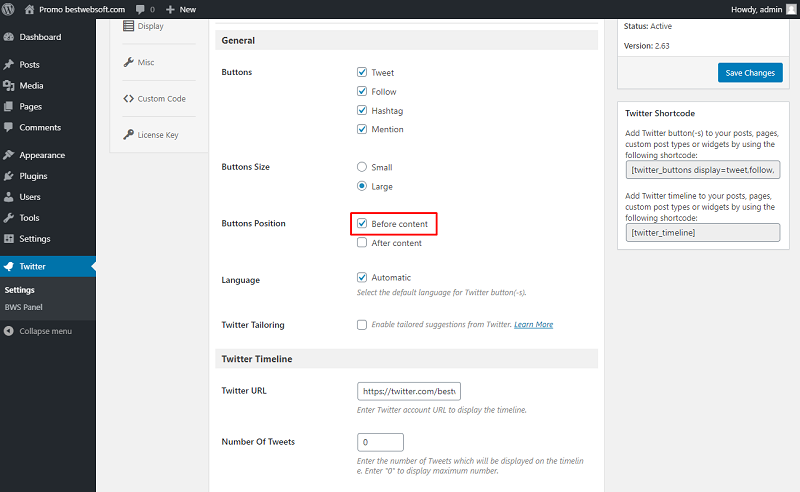Select the twitter_buttons shortcode field

(x=703, y=170)
